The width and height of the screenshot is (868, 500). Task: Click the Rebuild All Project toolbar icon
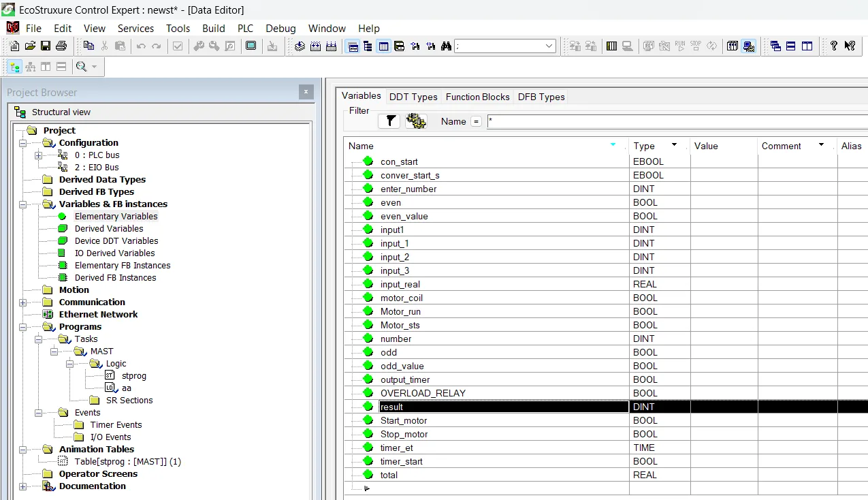332,46
